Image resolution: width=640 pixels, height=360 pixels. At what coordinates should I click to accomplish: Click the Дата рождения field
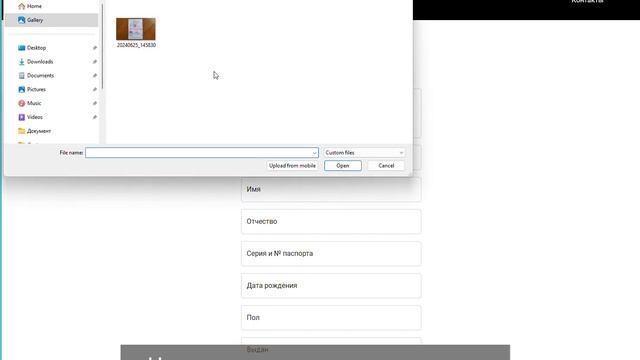click(331, 286)
